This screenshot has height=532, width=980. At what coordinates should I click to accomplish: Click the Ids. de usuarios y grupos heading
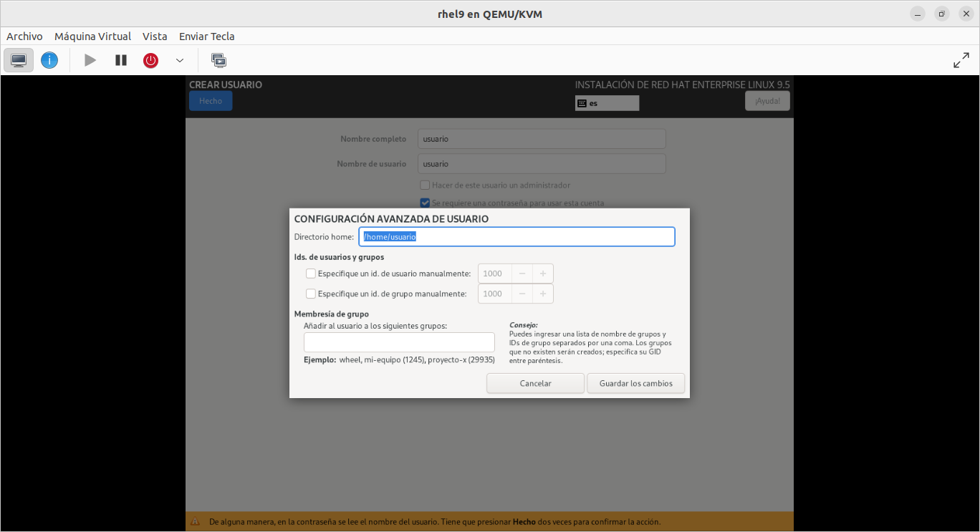339,257
